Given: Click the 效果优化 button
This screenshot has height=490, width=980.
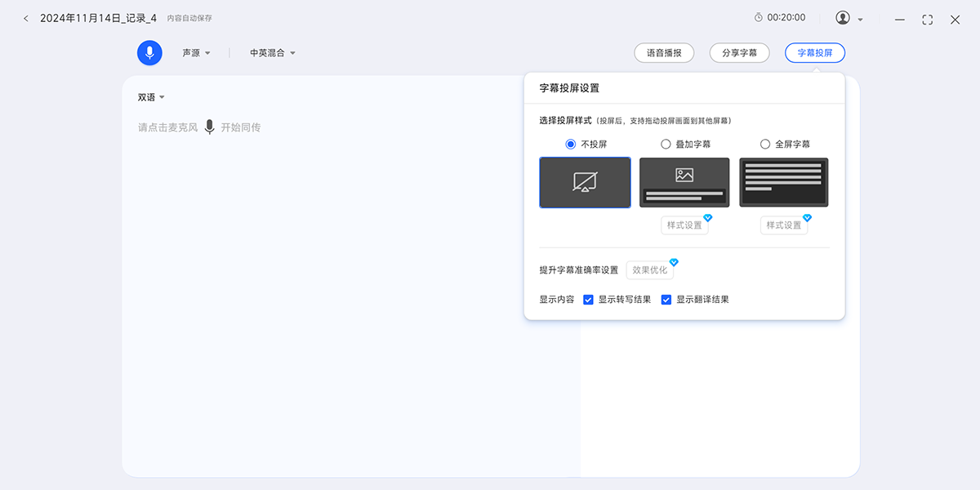Looking at the screenshot, I should [x=649, y=270].
